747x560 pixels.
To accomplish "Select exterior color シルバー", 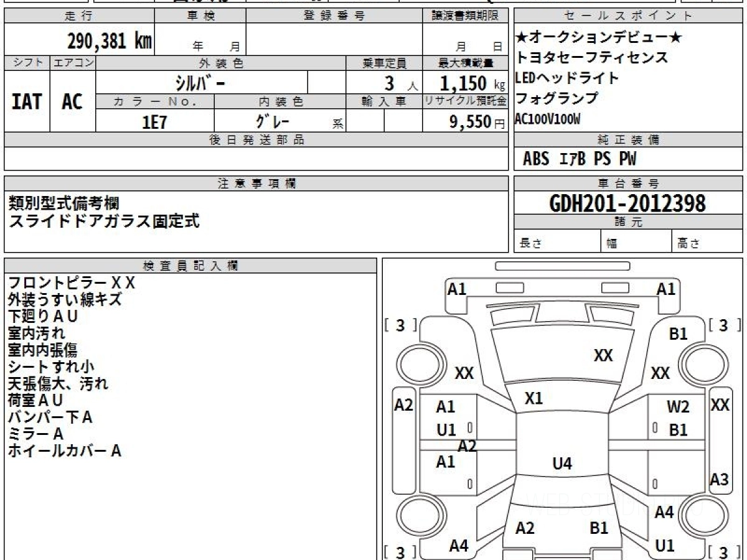I will point(200,82).
